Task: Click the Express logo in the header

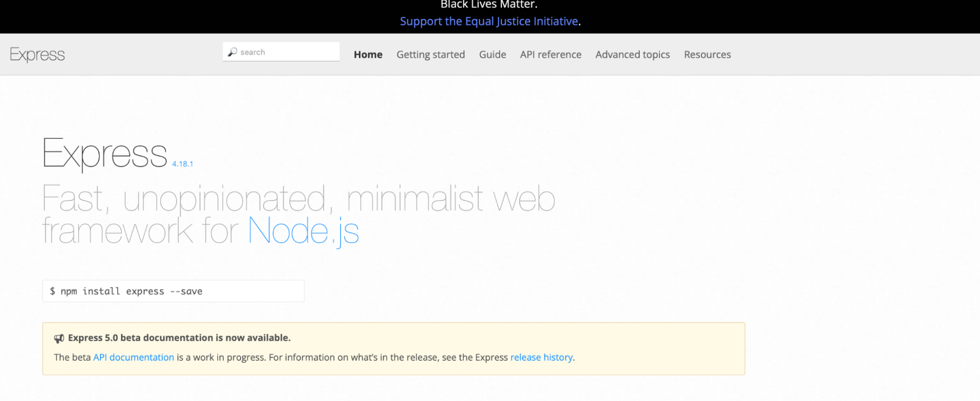Action: 37,54
